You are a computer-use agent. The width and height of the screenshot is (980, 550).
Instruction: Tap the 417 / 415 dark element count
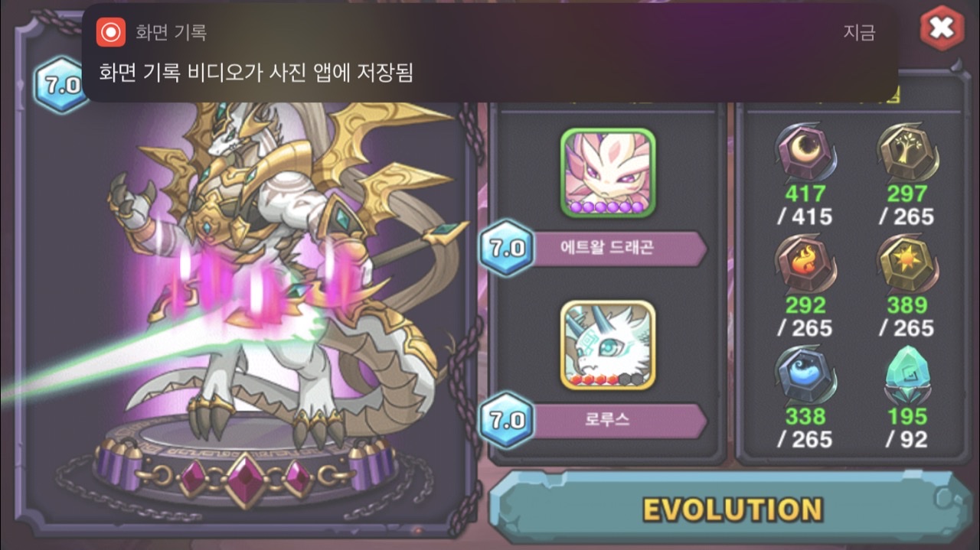(x=805, y=205)
